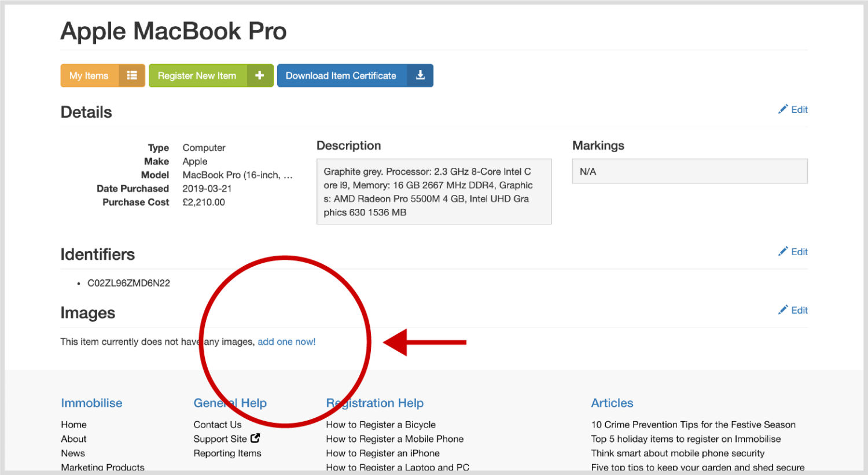Click the pencil icon beside Images Edit
Viewport: 868px width, 475px height.
(783, 310)
